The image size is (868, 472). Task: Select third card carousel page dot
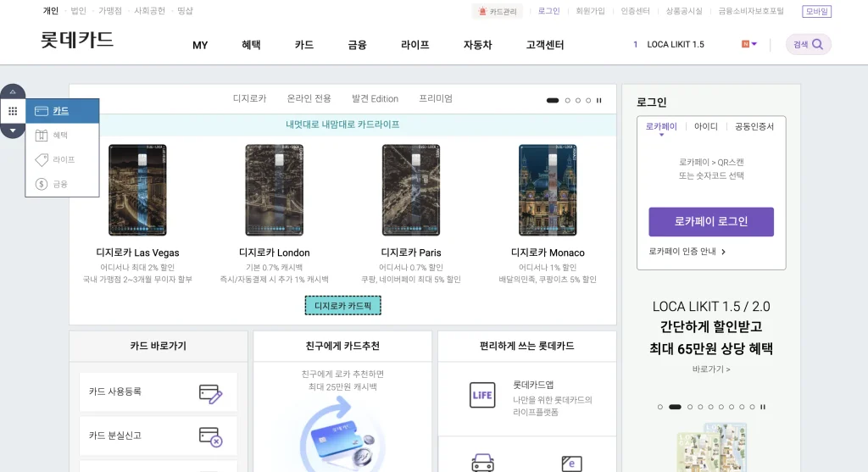[578, 101]
